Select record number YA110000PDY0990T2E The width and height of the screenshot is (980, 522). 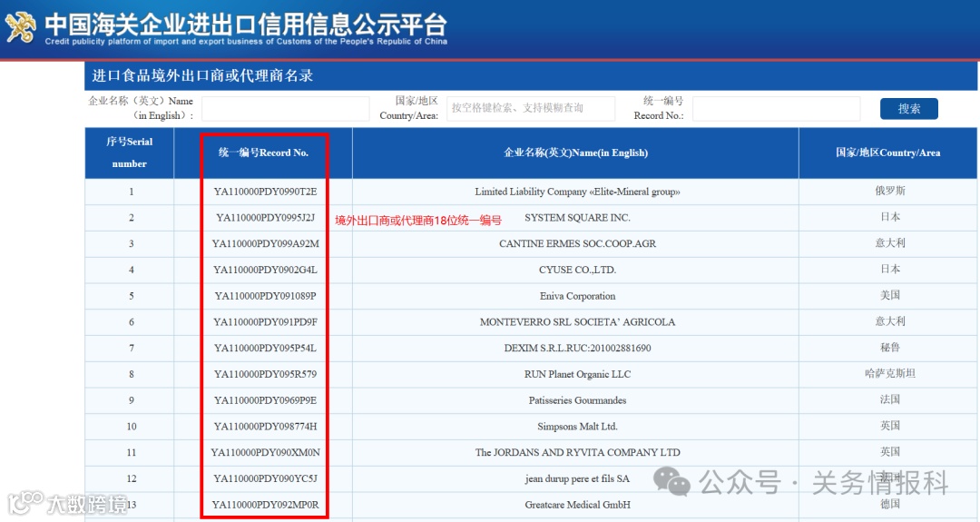tap(265, 192)
